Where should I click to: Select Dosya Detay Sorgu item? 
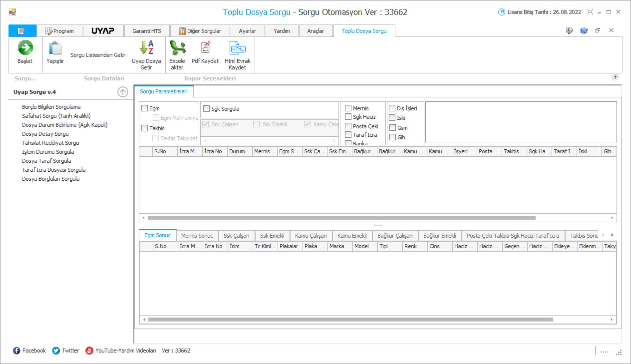[x=45, y=134]
